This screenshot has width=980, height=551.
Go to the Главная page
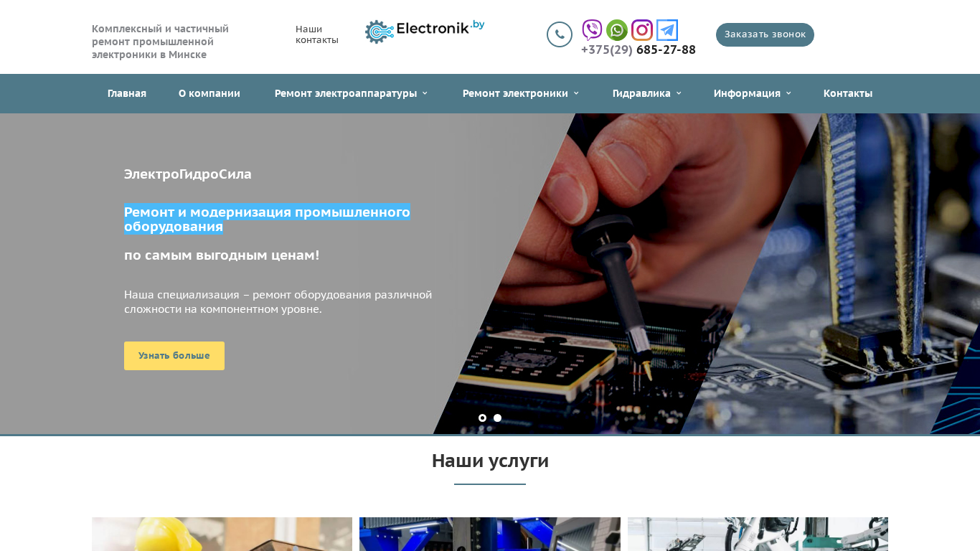tap(127, 93)
